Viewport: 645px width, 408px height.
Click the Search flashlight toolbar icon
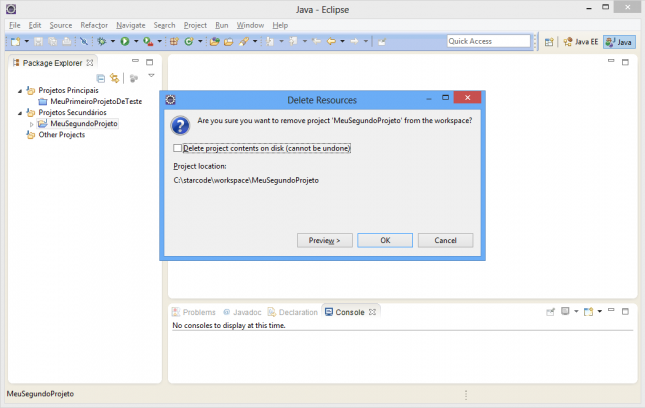[x=244, y=42]
